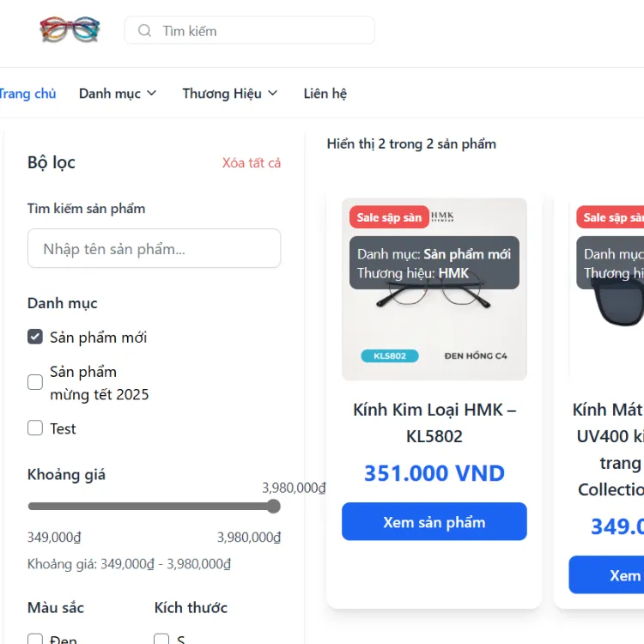This screenshot has width=644, height=644.
Task: Uncheck the Sản phẩm mới category
Action: (35, 337)
